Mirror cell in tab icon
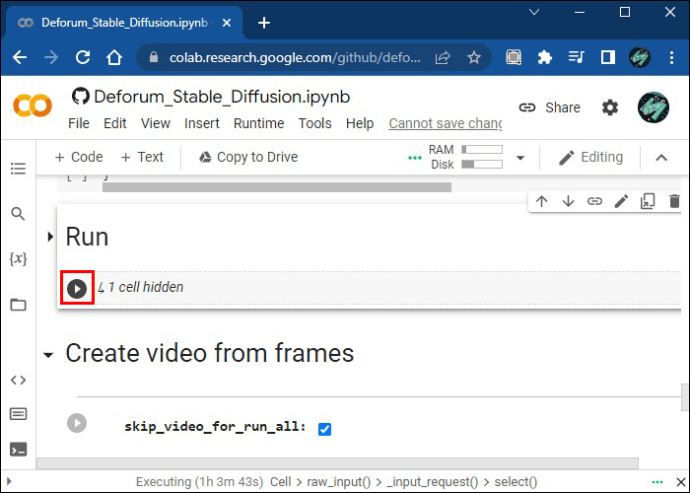690x493 pixels. click(648, 201)
